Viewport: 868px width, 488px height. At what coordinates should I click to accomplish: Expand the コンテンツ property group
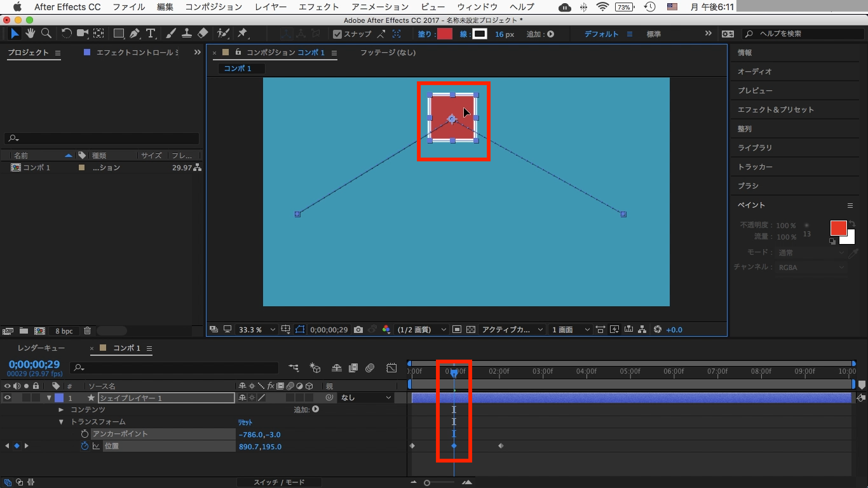[x=61, y=410]
